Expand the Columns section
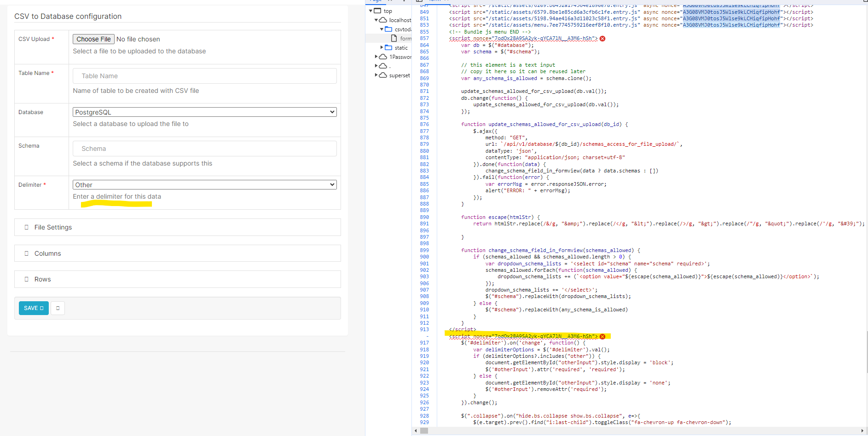 click(178, 253)
